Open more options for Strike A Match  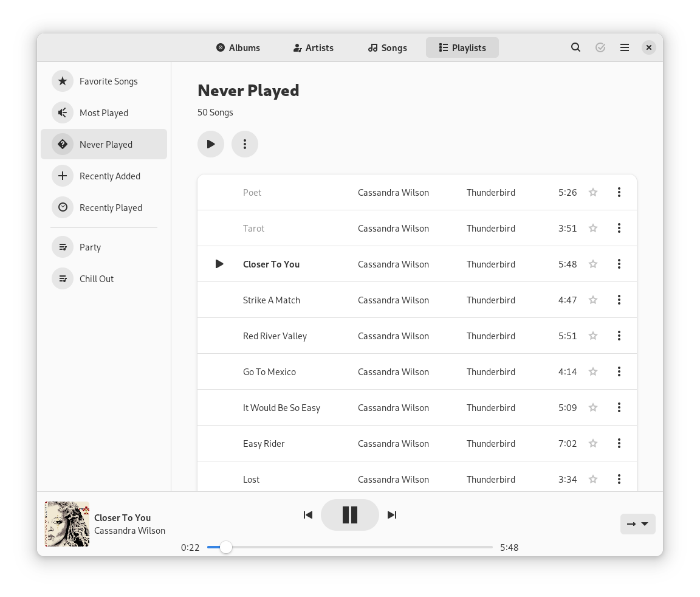619,300
